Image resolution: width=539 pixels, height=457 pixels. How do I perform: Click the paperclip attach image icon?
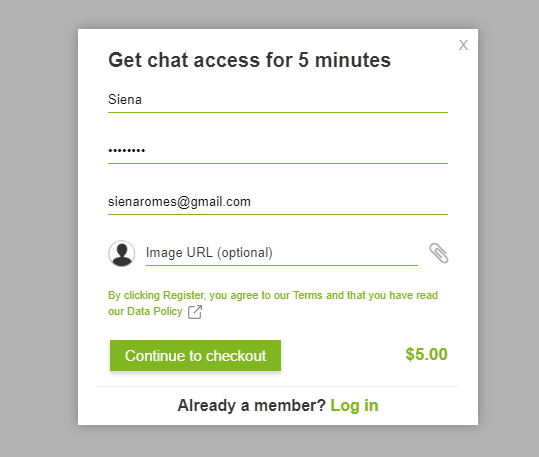pyautogui.click(x=439, y=253)
